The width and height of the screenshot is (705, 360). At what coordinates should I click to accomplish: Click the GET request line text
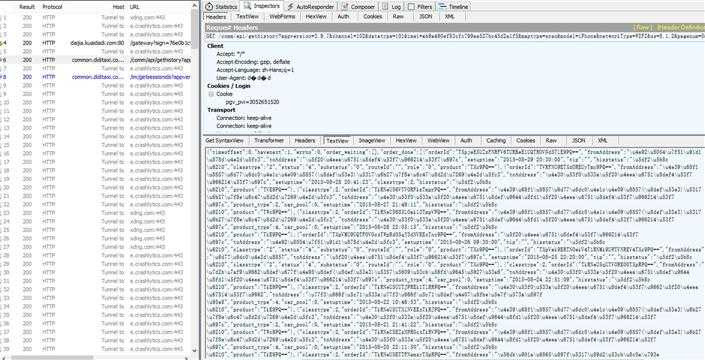(x=454, y=35)
